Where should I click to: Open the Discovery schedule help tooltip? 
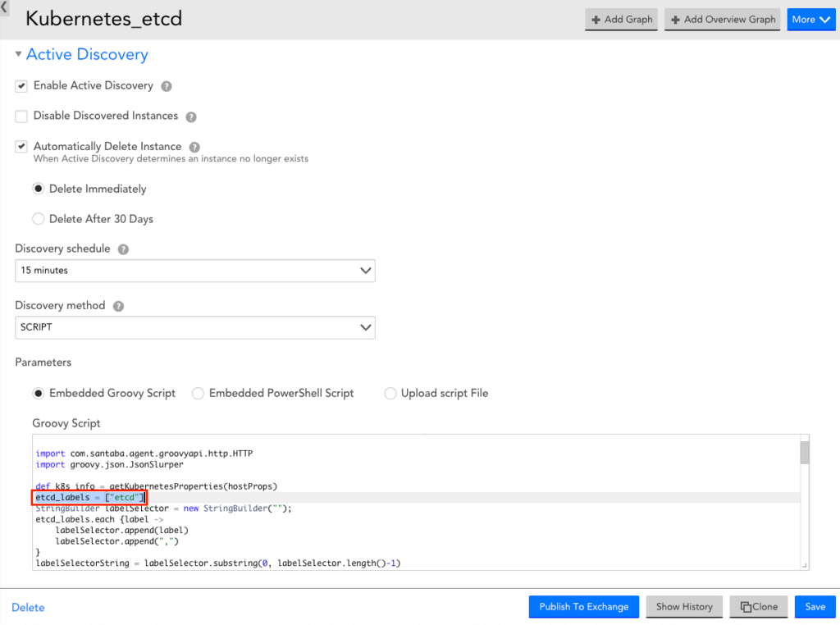pyautogui.click(x=123, y=249)
